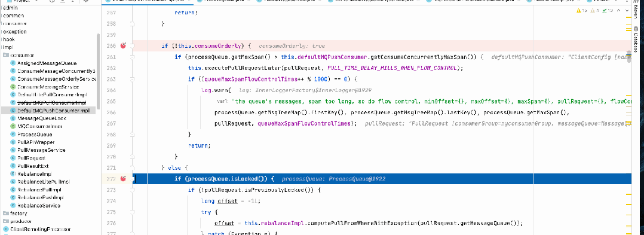Toggle the breakpoint on line 260
This screenshot has width=644, height=235.
(123, 45)
